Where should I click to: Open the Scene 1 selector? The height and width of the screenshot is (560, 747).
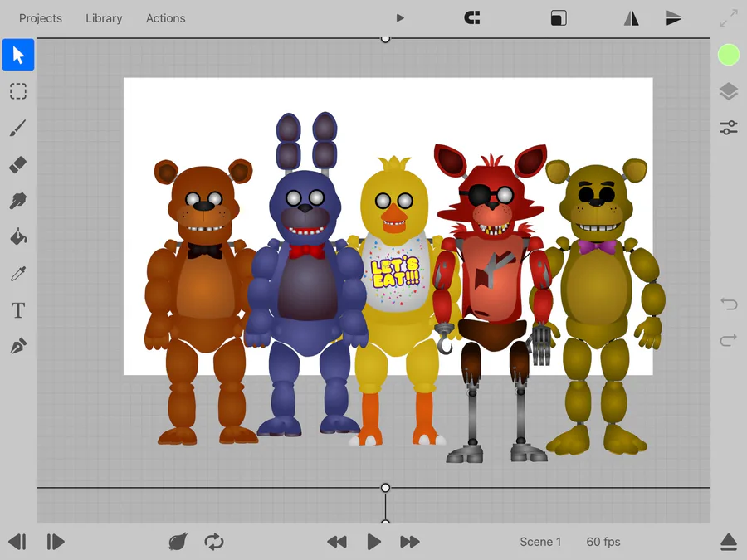click(540, 542)
